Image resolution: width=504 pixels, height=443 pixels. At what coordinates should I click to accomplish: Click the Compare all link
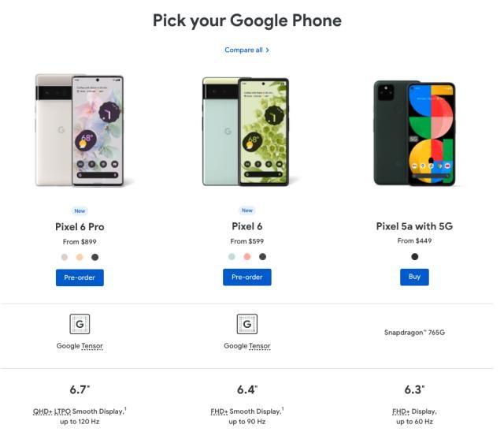(x=243, y=50)
